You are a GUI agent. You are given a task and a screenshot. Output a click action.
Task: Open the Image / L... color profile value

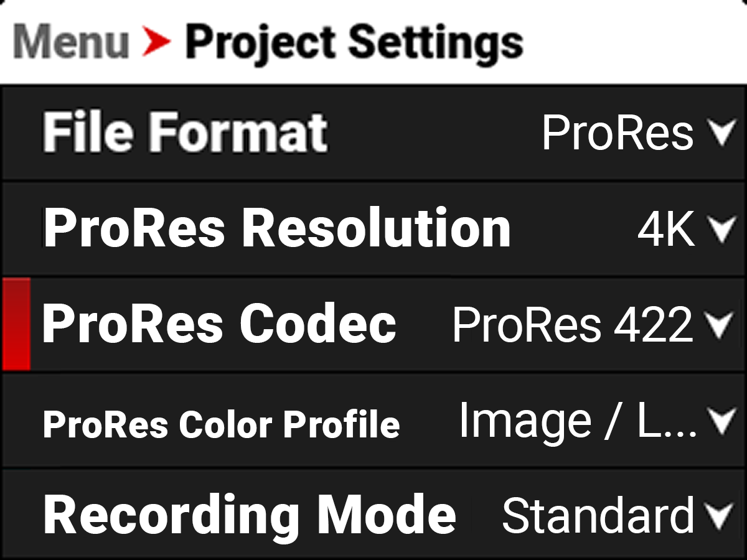tap(578, 421)
